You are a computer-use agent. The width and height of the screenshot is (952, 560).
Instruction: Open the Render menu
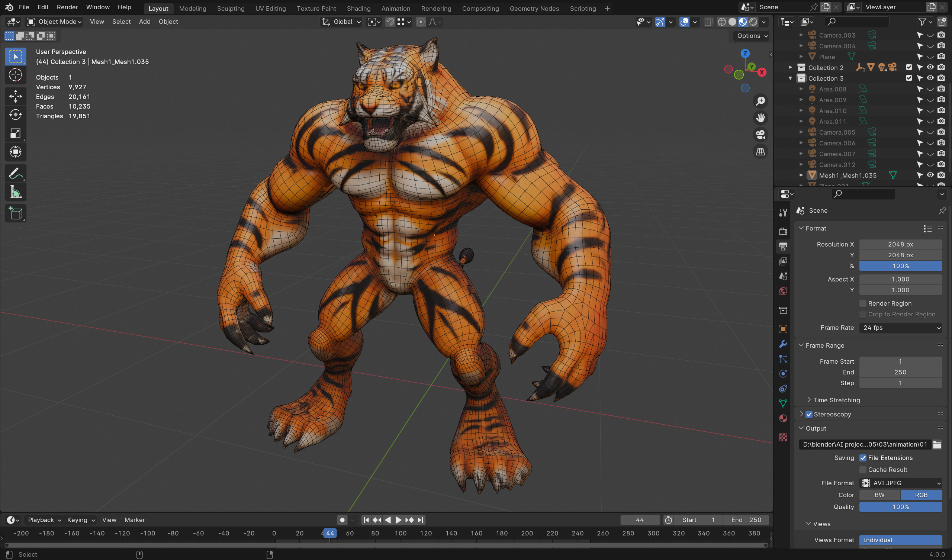pyautogui.click(x=67, y=7)
